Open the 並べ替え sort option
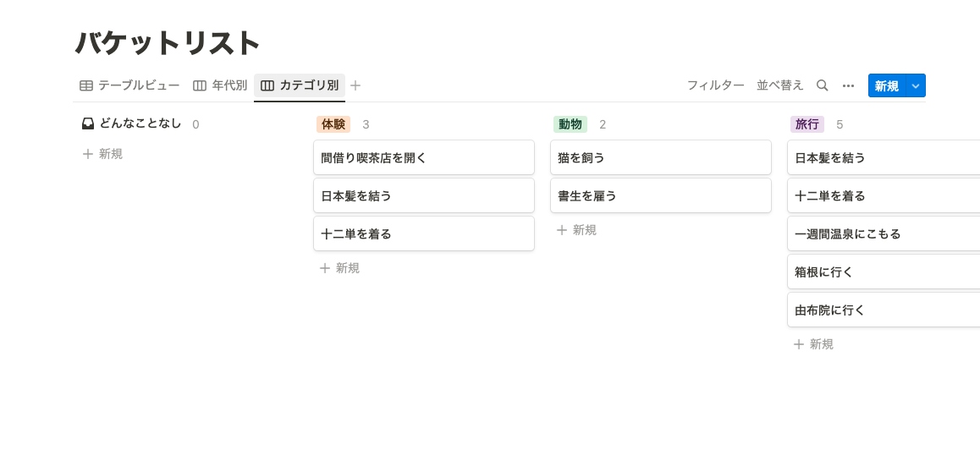 780,85
